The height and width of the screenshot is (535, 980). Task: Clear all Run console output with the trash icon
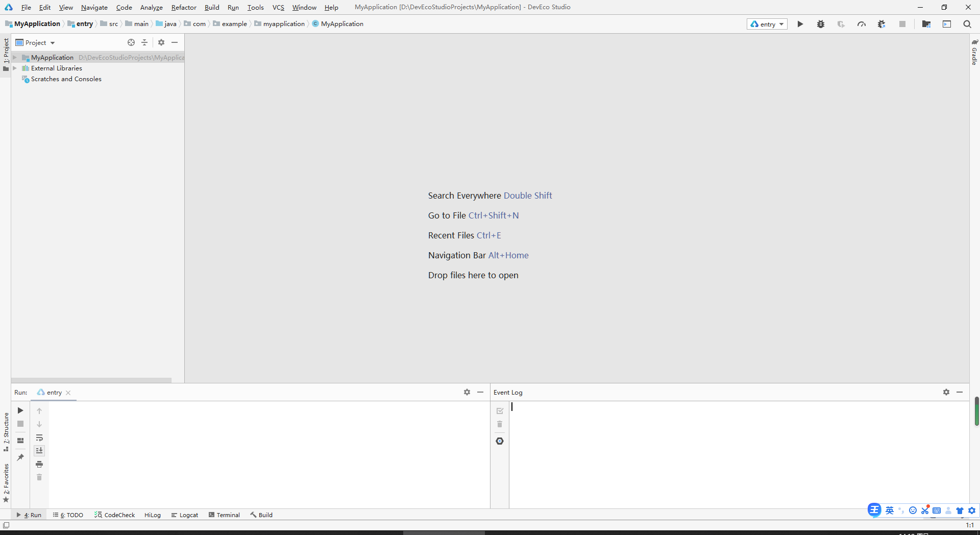[x=39, y=477]
